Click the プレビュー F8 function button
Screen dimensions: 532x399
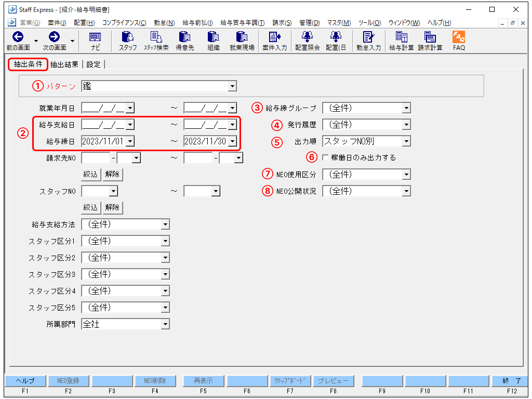[333, 381]
